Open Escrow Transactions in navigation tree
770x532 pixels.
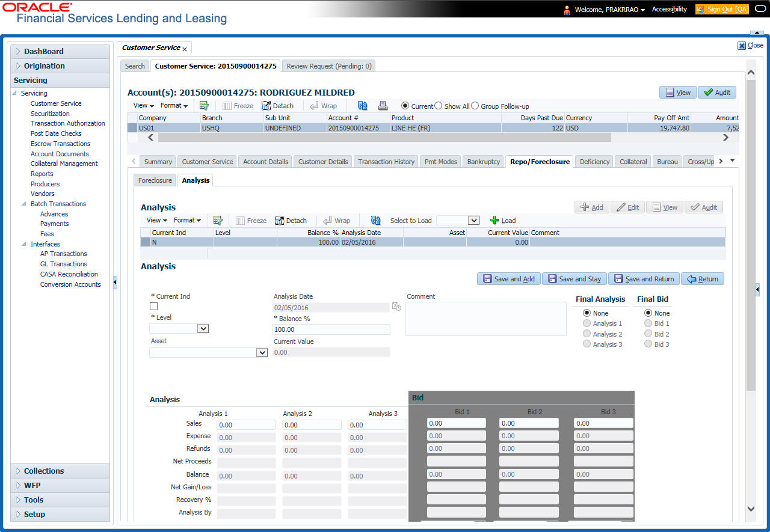(x=61, y=144)
